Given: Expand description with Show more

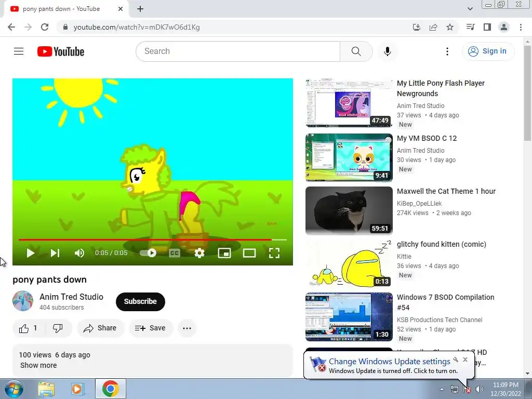Looking at the screenshot, I should pyautogui.click(x=38, y=365).
